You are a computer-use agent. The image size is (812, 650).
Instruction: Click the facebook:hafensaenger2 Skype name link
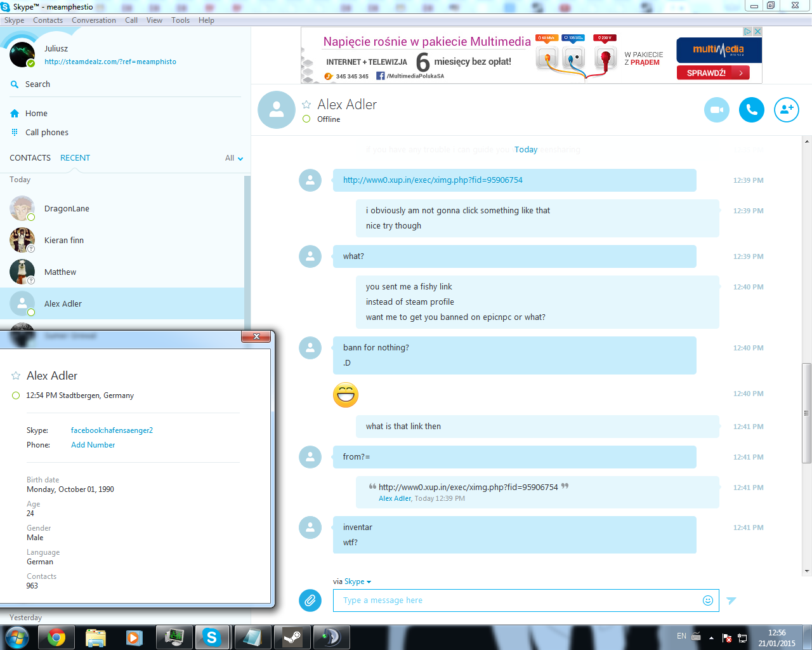click(x=112, y=430)
